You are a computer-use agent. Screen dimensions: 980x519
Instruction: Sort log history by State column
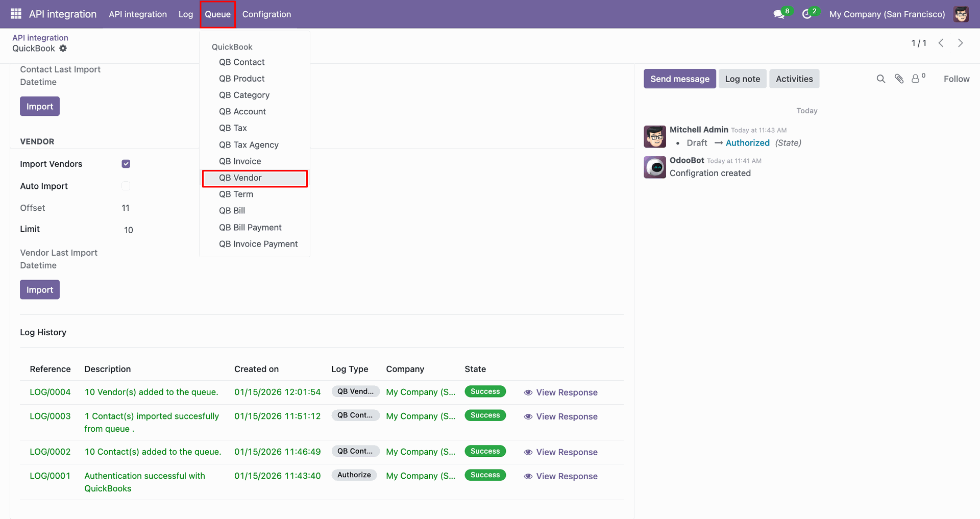tap(475, 369)
